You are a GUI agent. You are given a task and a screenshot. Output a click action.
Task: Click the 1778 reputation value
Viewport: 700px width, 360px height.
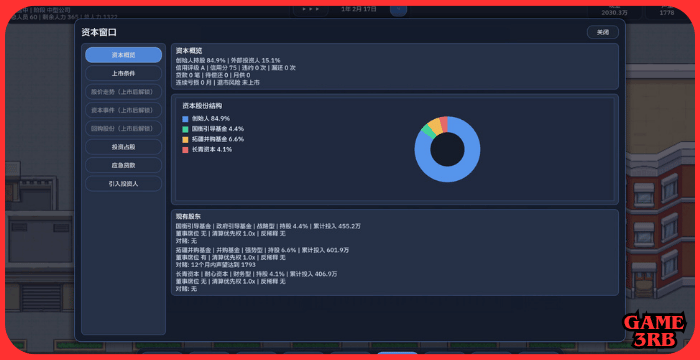(667, 13)
